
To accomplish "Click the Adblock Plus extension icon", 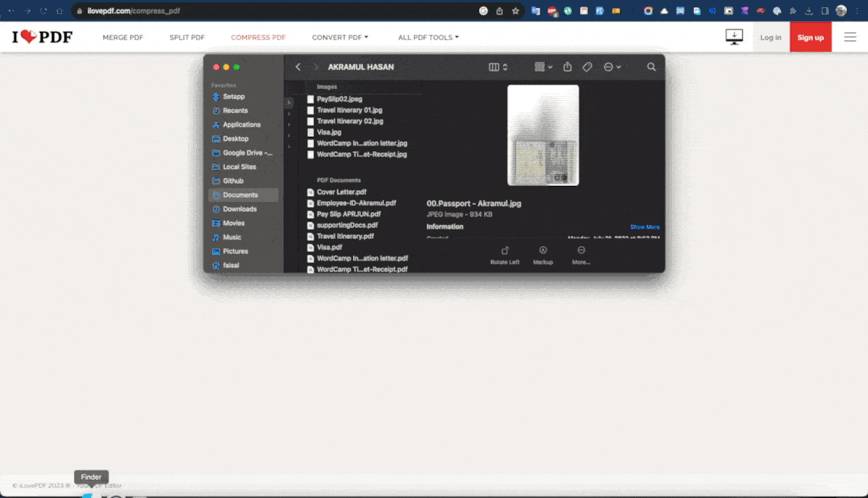I will [553, 11].
